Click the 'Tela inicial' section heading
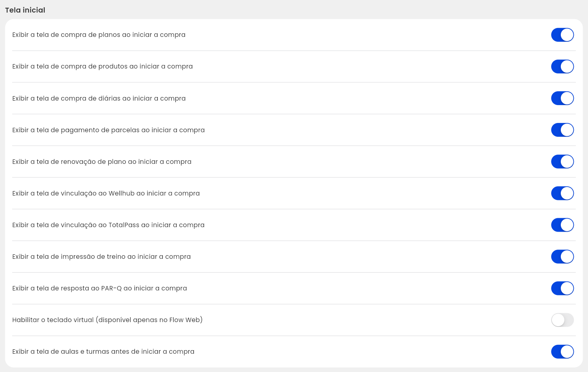588x372 pixels. [x=25, y=10]
